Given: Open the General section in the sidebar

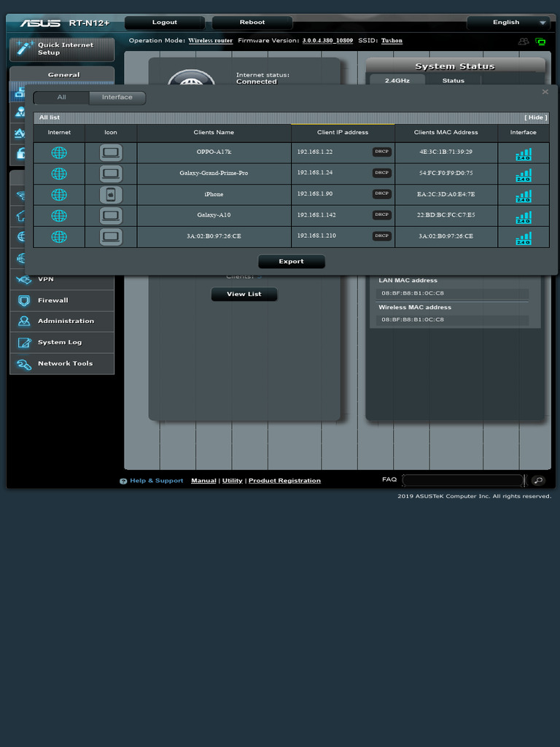Looking at the screenshot, I should (62, 74).
